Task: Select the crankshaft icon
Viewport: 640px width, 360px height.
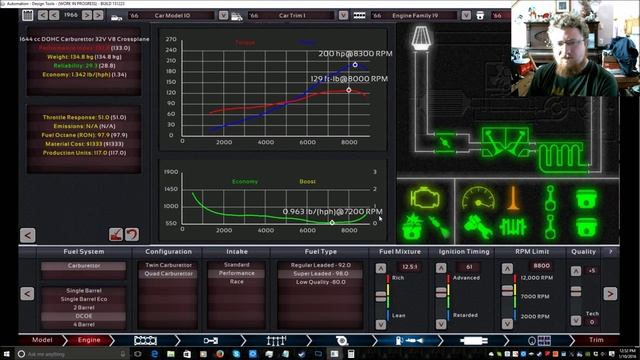Action: [x=513, y=227]
